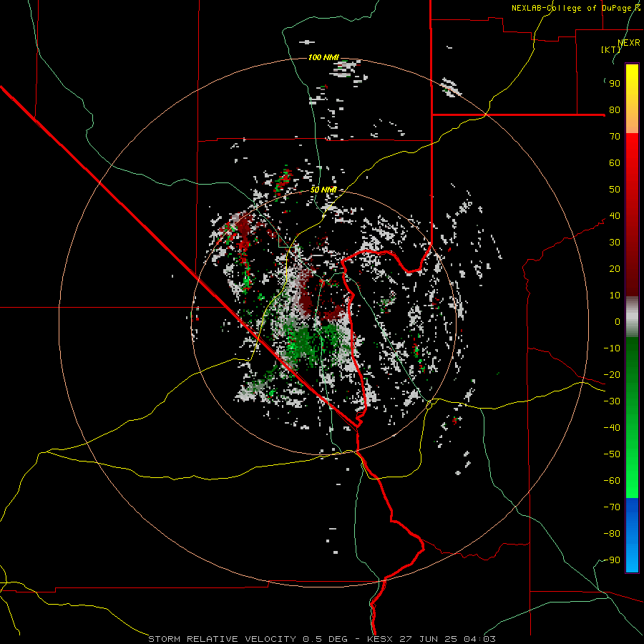Viewport: 644px width, 644px height.
Task: Click the "-80" value on velocity scale
Action: (612, 534)
